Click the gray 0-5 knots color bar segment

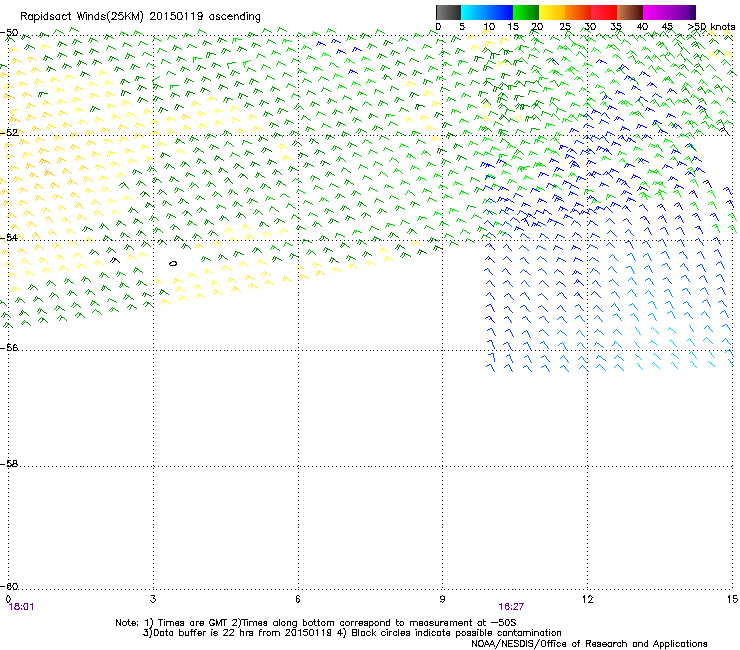point(448,12)
